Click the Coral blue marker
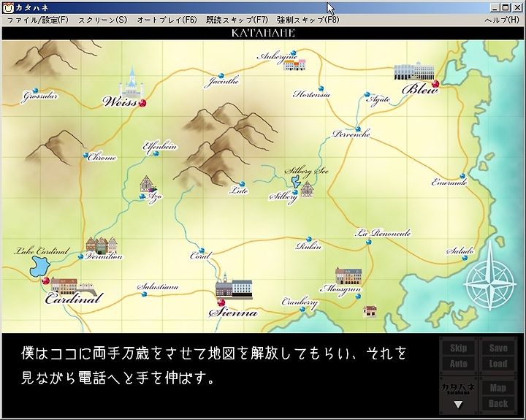Viewport: 526px width, 420px height. [202, 251]
